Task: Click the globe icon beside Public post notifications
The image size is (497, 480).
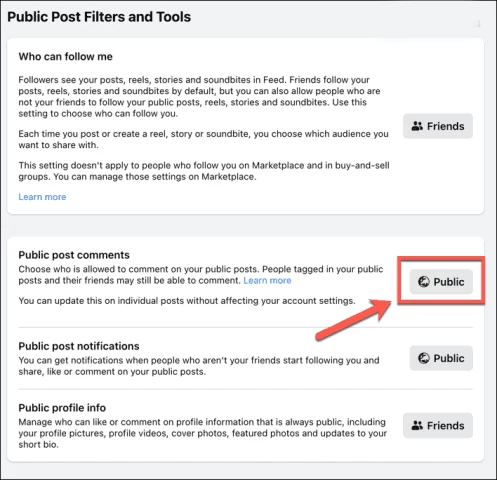Action: 424,358
